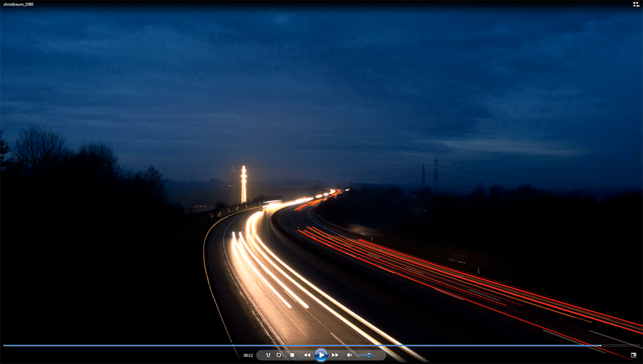
Task: Skip to the previous track
Action: [307, 355]
